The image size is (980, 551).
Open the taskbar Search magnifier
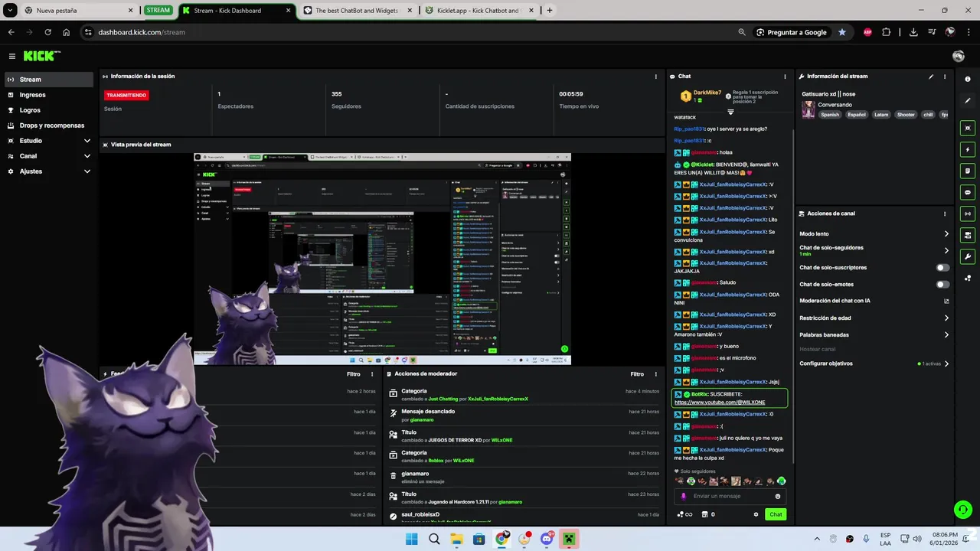pos(434,539)
